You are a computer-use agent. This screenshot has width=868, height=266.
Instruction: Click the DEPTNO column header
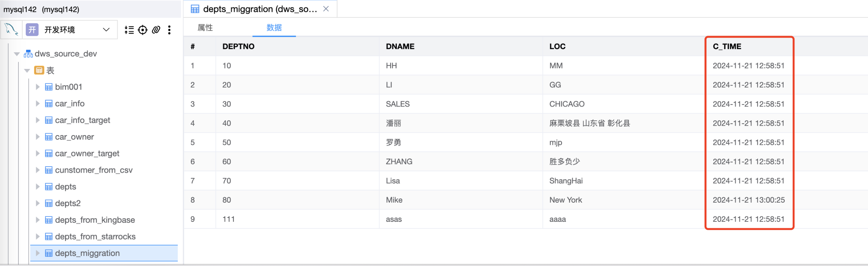[x=239, y=46]
